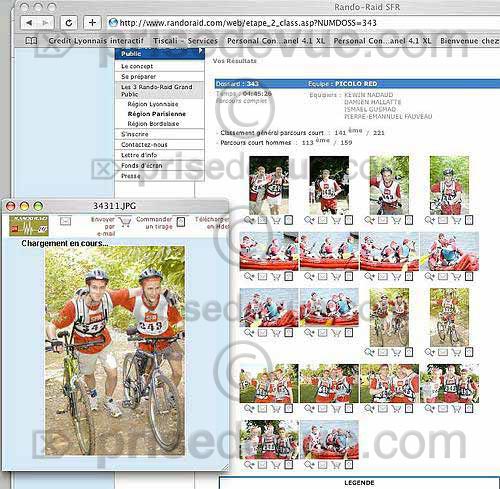The height and width of the screenshot is (489, 500).
Task: Click the download icon under the last bottom-row raft photo
Action: (x=349, y=464)
